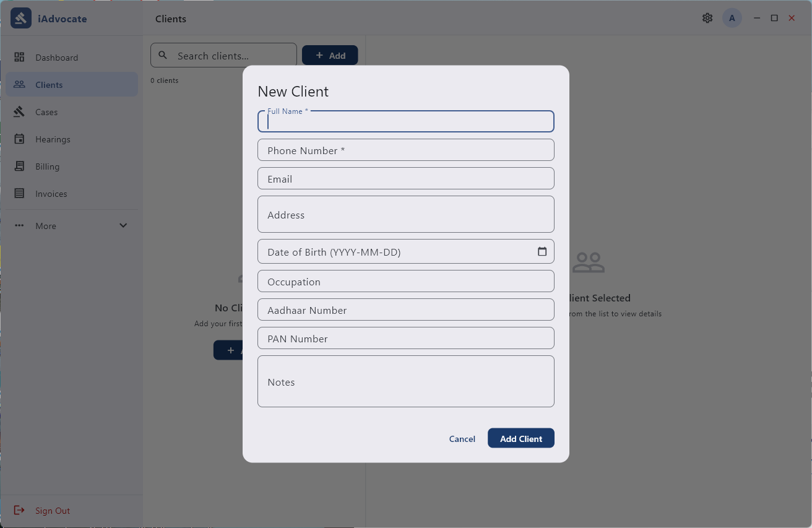
Task: Click the search magnifier icon
Action: click(163, 55)
